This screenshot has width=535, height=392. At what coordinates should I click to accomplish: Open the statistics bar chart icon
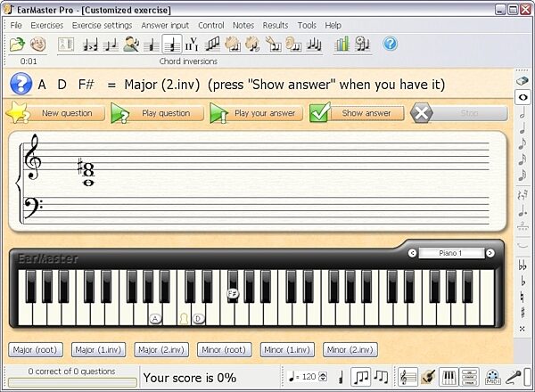[342, 44]
